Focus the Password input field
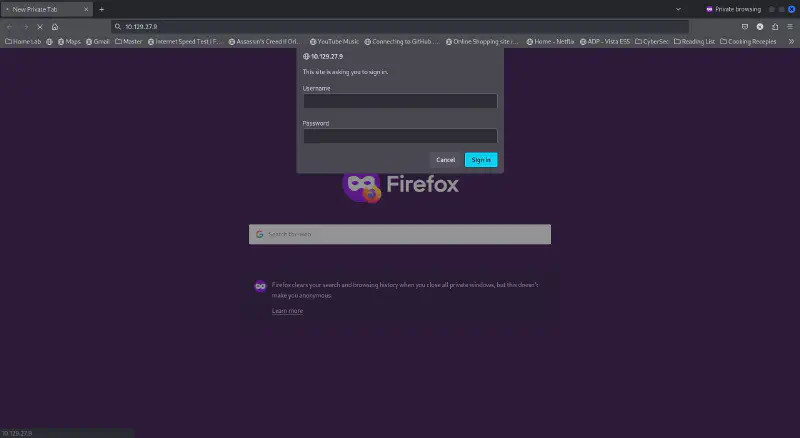 (x=400, y=136)
